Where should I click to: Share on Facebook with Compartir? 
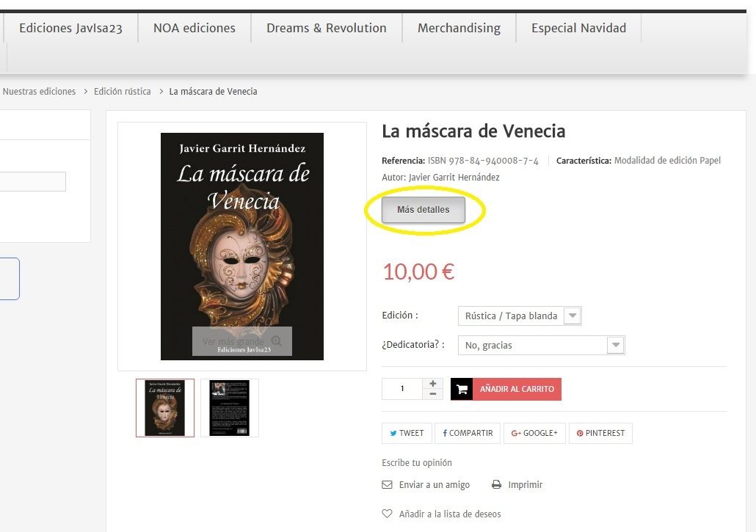468,433
